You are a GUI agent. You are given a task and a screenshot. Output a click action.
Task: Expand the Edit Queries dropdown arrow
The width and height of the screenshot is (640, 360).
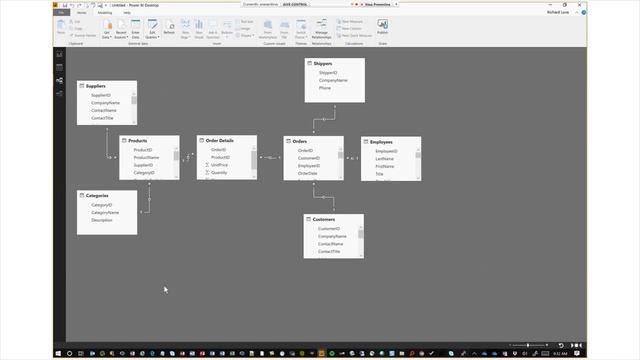pos(158,37)
